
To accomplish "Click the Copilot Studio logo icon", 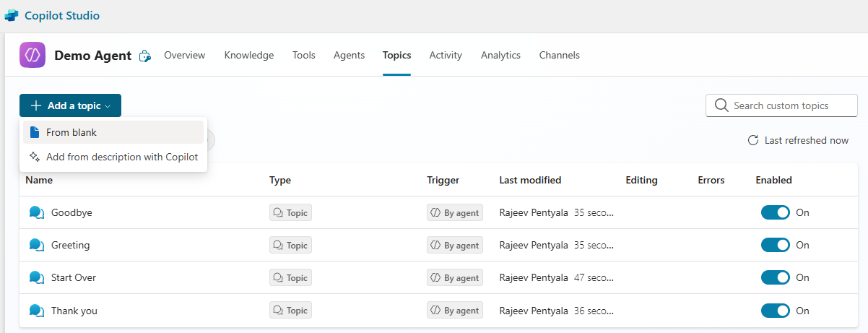I will coord(12,15).
